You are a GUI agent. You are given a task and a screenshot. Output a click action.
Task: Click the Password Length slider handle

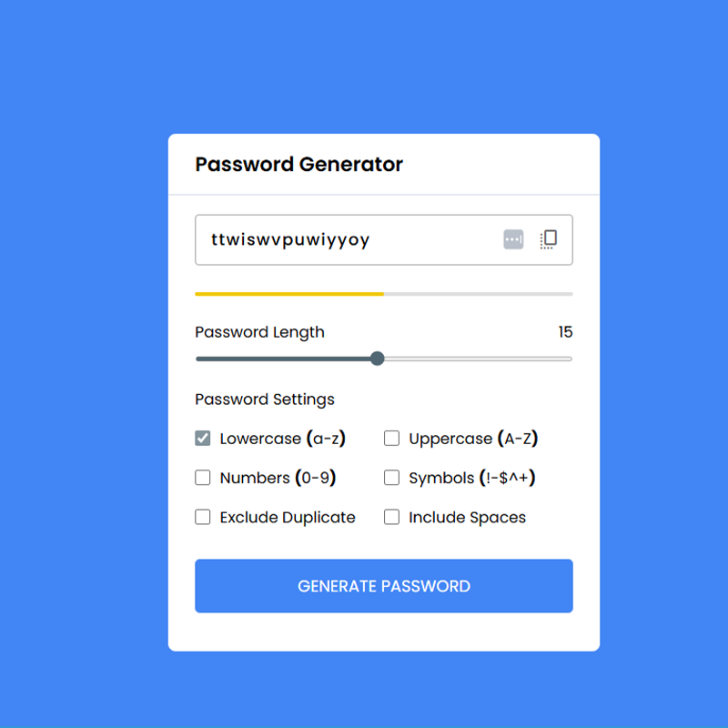tap(378, 359)
